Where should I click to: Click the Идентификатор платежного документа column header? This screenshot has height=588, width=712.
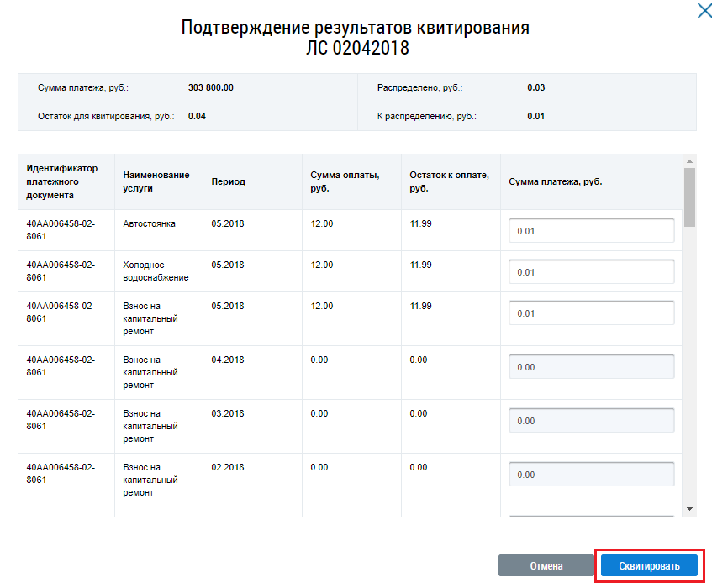click(62, 182)
